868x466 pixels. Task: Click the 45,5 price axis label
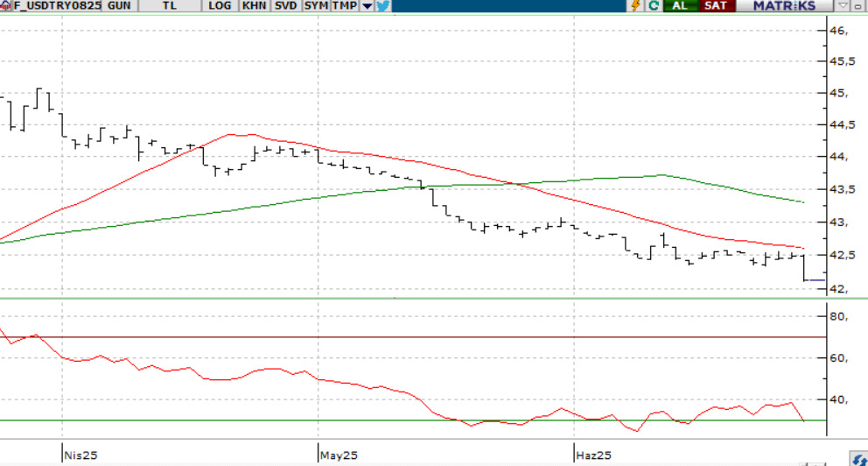[x=842, y=61]
